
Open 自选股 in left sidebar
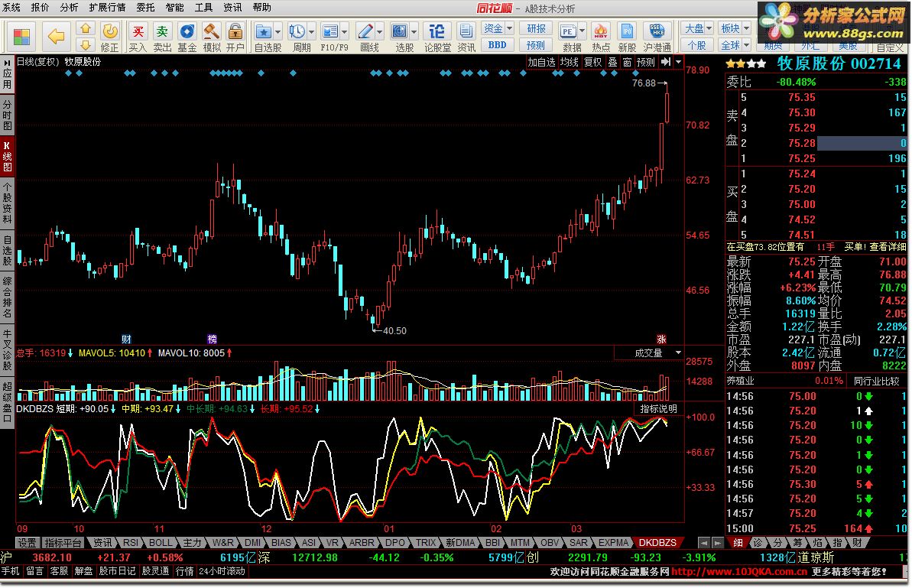[x=7, y=250]
